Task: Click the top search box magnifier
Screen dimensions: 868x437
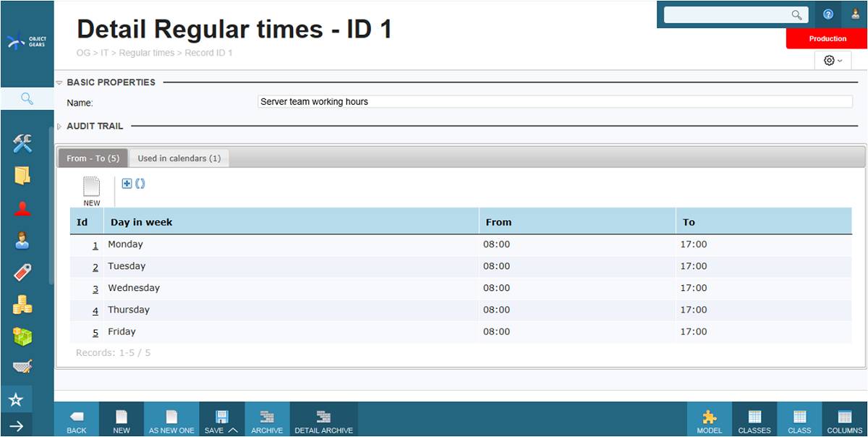Action: point(796,14)
